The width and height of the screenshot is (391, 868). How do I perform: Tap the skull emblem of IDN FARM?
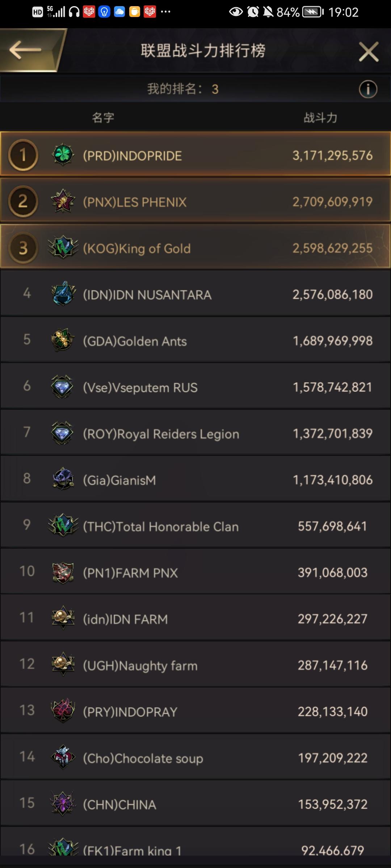(x=63, y=618)
